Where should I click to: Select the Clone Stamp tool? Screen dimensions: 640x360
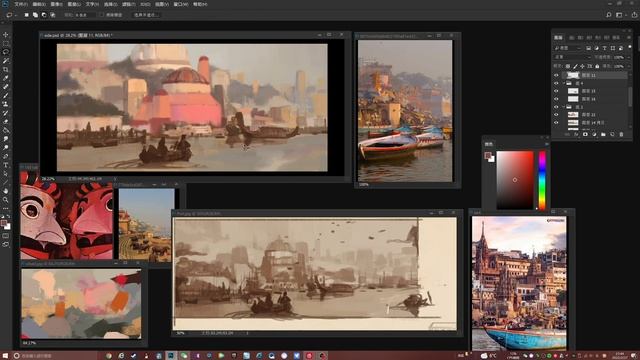click(x=6, y=104)
